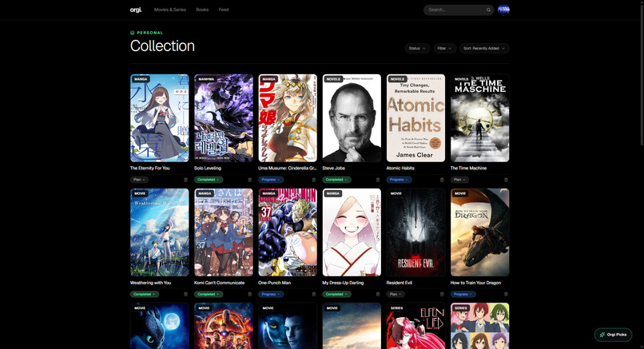Delete The Time Machine entry

point(506,180)
